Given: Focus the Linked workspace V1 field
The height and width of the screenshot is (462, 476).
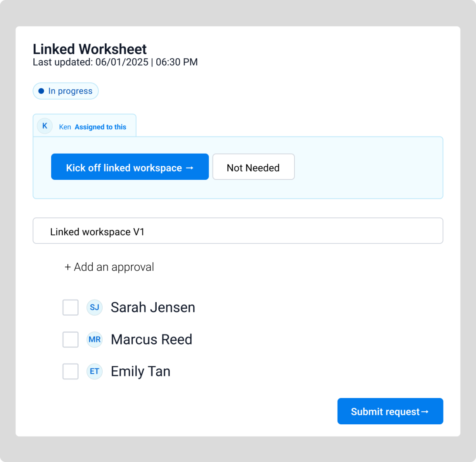Looking at the screenshot, I should [238, 231].
